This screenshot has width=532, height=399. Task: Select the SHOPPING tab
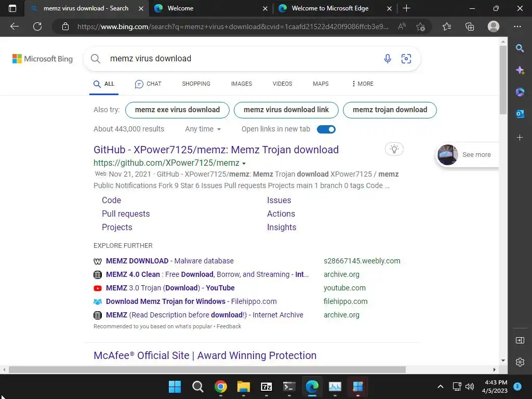[x=196, y=84]
